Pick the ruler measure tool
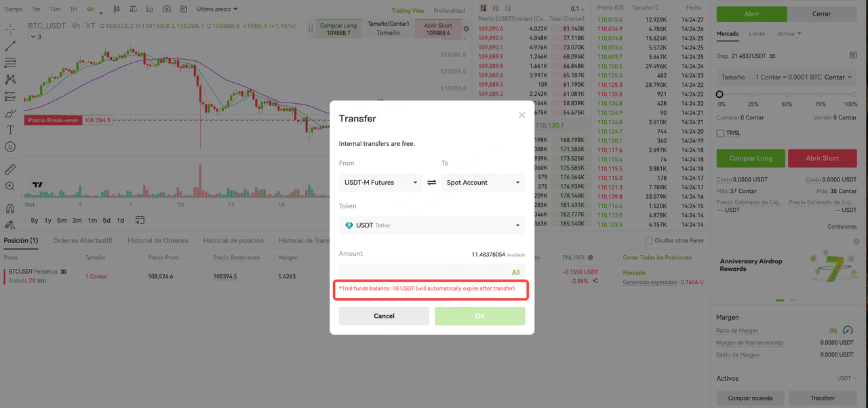The image size is (868, 408). (10, 169)
